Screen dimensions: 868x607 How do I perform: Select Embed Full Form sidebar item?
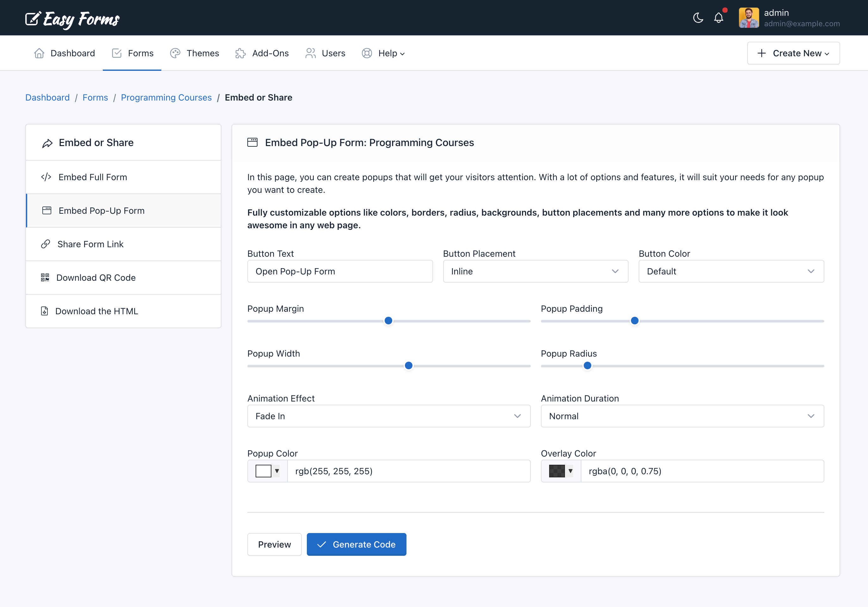[x=123, y=177]
